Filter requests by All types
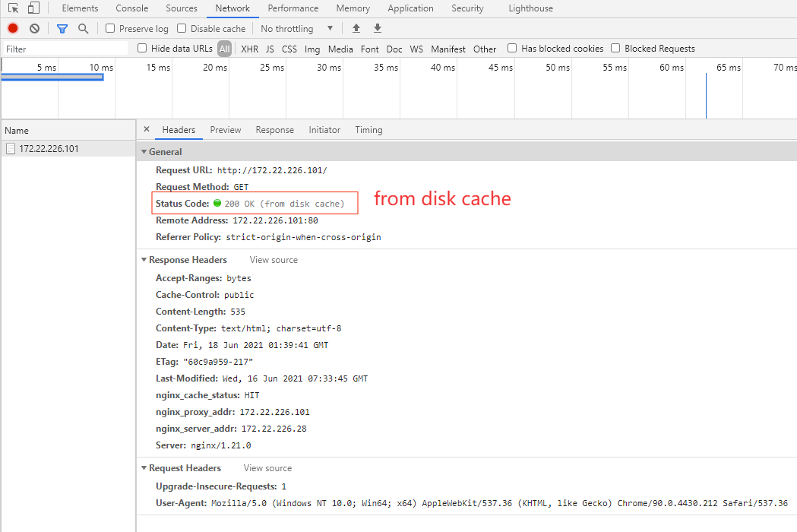The height and width of the screenshot is (532, 797). [224, 49]
